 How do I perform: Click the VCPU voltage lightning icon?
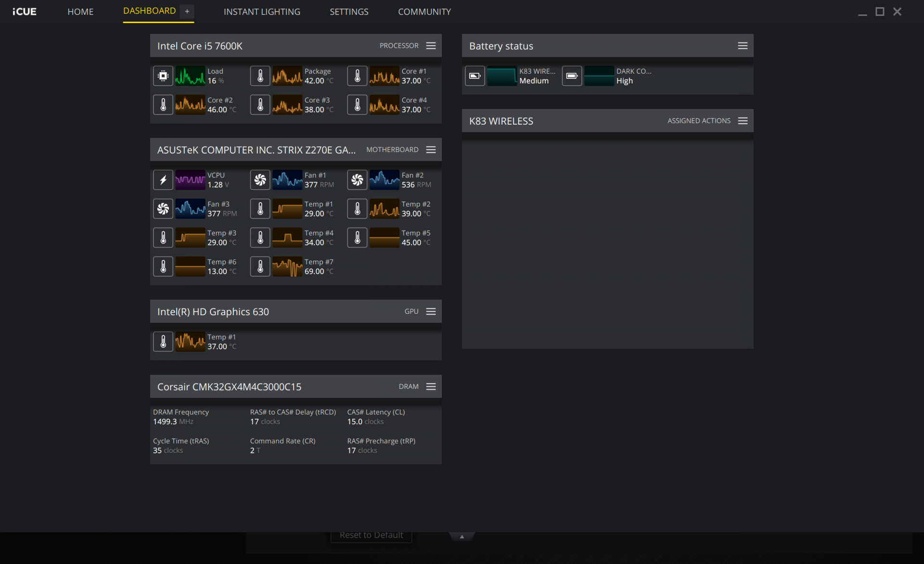pos(163,180)
